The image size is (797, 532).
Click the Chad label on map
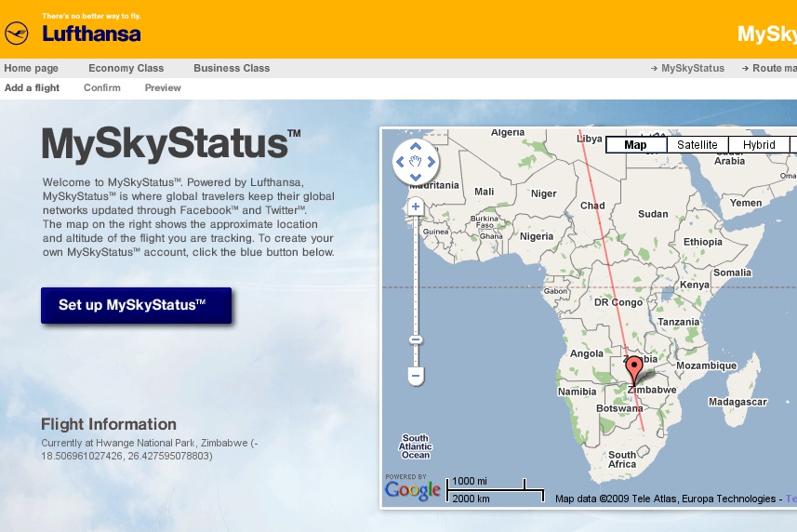click(592, 206)
